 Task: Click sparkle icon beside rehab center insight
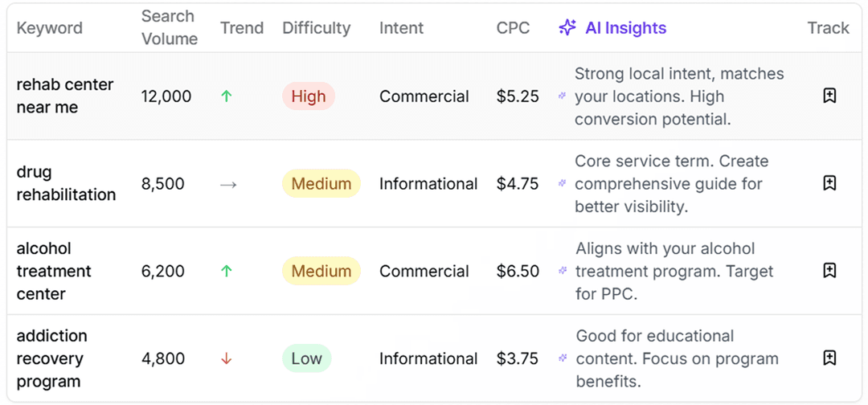coord(563,96)
